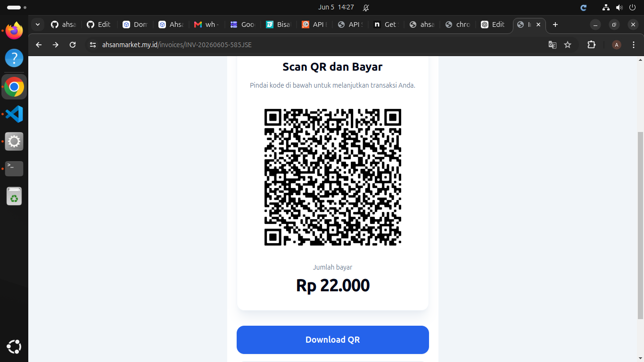The image size is (644, 362).
Task: Click the "Rp 22.000" amount
Action: pyautogui.click(x=333, y=286)
